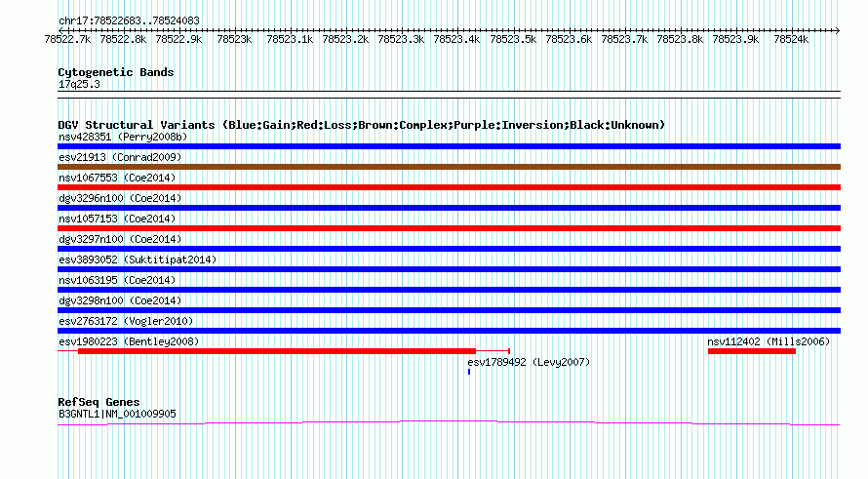Screen dimensions: 868x479
Task: Click the 78523.1k ruler tick label
Action: (290, 40)
